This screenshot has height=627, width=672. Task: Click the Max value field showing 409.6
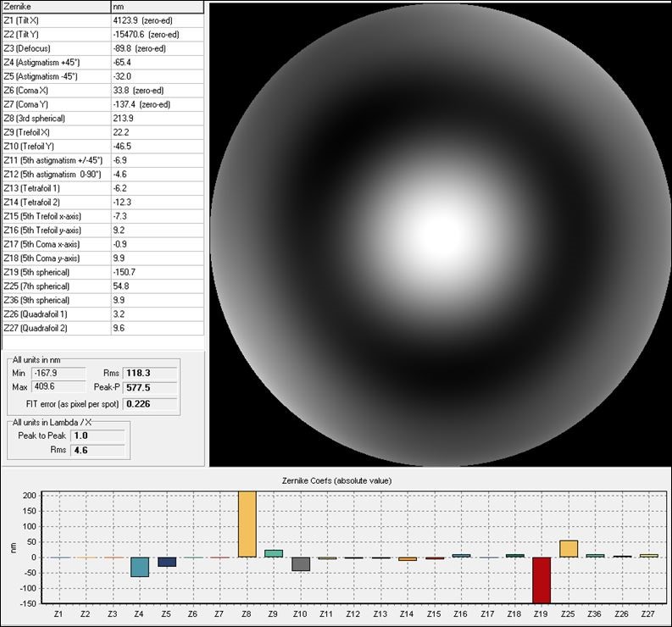pyautogui.click(x=56, y=387)
